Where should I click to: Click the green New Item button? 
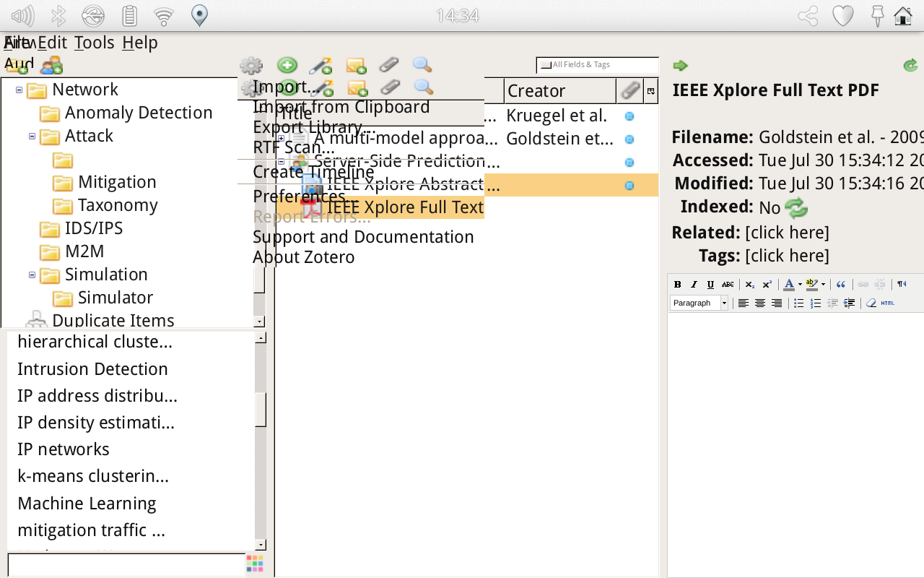(287, 66)
